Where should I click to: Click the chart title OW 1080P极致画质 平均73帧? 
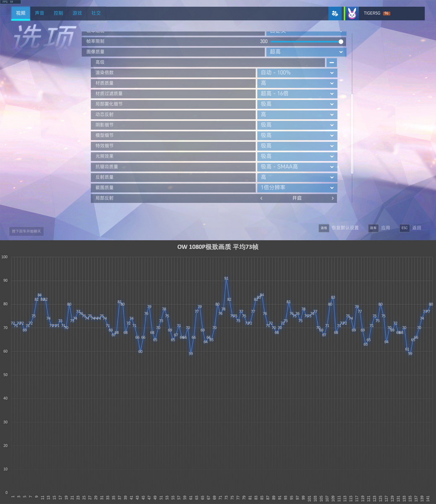[x=218, y=247]
